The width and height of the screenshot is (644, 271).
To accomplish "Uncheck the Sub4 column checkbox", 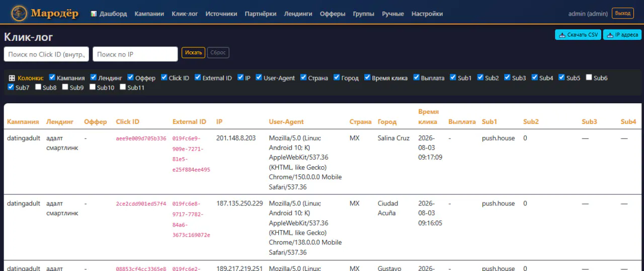I will (534, 78).
